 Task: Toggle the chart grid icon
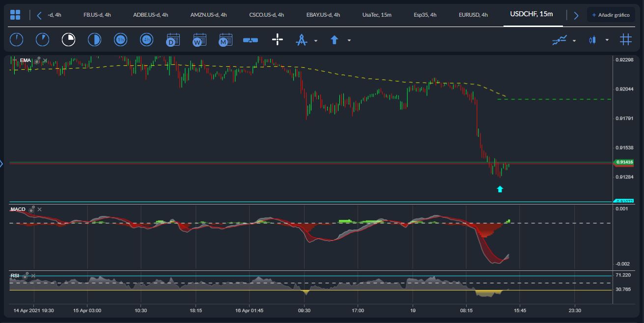tap(625, 39)
